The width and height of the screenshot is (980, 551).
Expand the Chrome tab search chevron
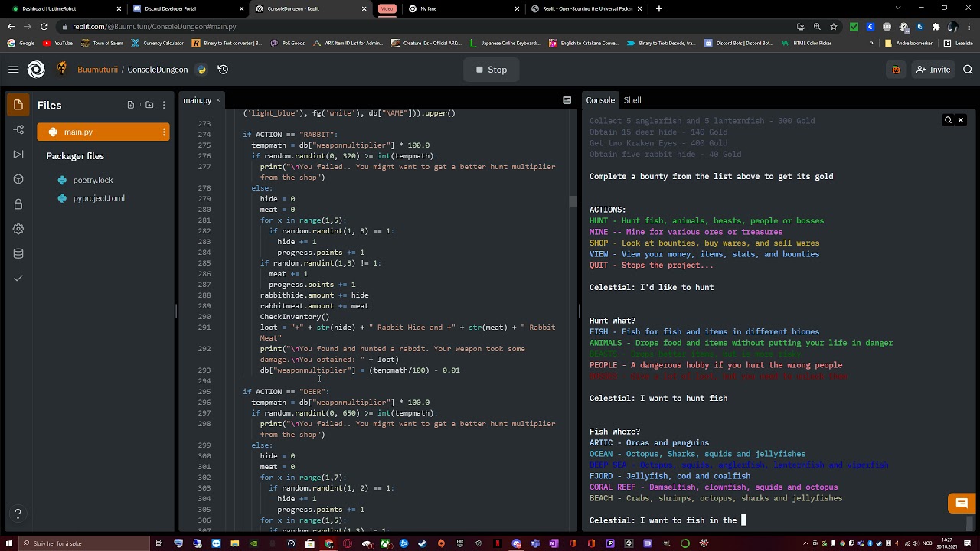pyautogui.click(x=898, y=8)
